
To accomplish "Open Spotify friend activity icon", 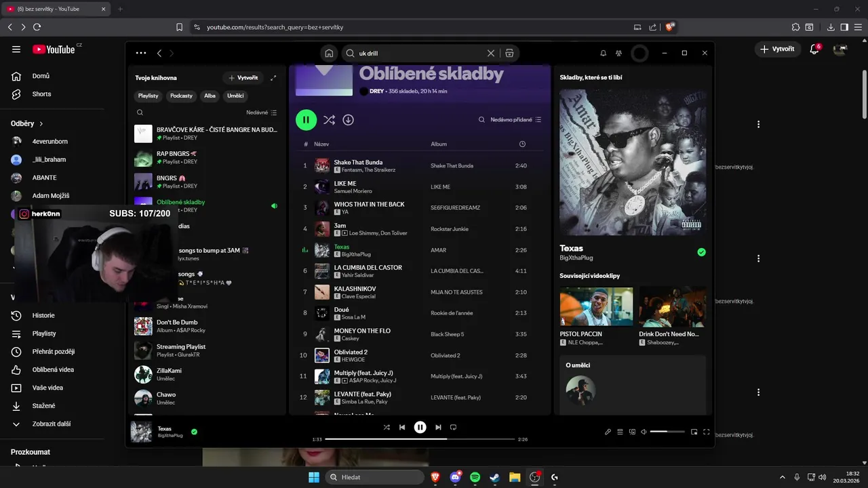I will click(x=618, y=53).
